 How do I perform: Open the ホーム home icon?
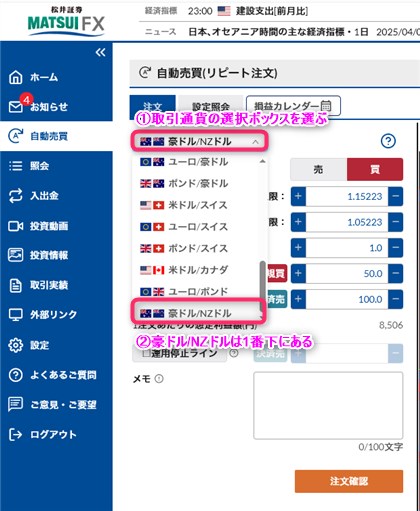click(15, 77)
